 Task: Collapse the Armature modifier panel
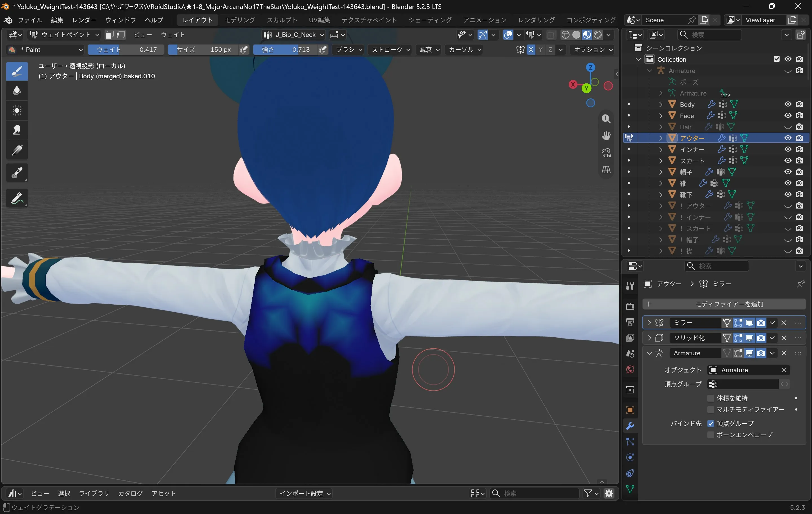pyautogui.click(x=649, y=353)
